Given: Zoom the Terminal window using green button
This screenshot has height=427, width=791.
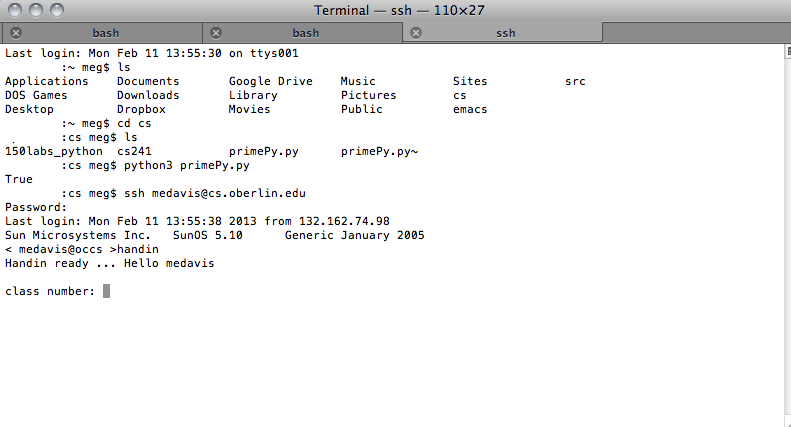Looking at the screenshot, I should tap(56, 10).
